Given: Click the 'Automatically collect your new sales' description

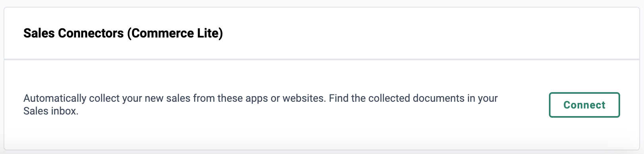Looking at the screenshot, I should click(x=261, y=105).
